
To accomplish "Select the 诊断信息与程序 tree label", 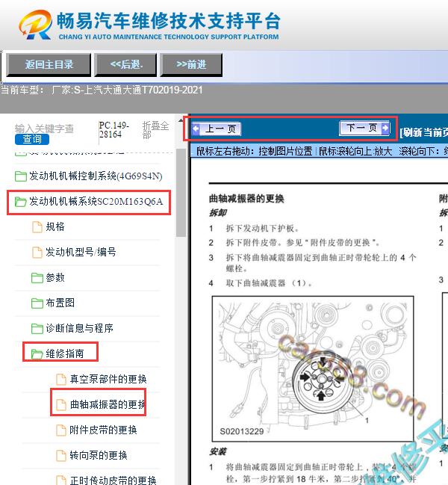I will (x=79, y=329).
